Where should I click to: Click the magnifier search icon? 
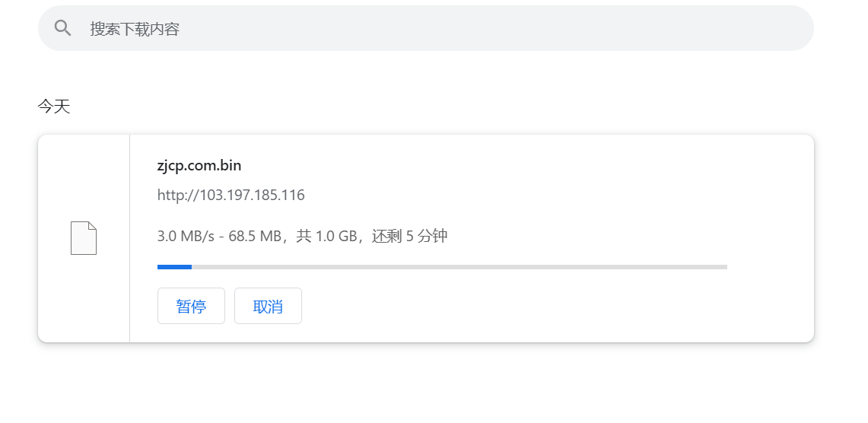click(x=62, y=27)
